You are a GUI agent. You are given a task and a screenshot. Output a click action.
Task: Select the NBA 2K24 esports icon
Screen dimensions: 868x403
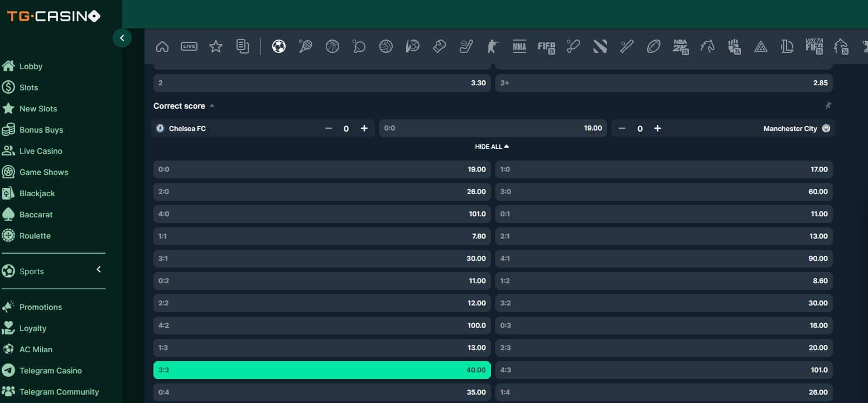click(x=681, y=46)
